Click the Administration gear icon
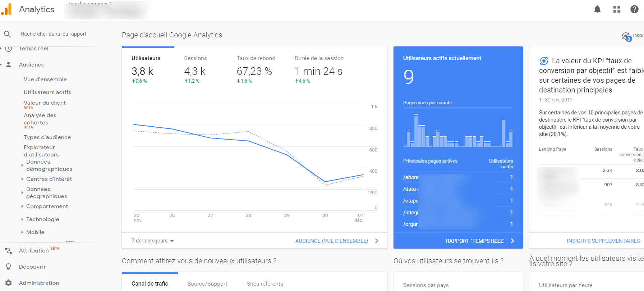Screen dimensions: 644x291 pos(9,283)
